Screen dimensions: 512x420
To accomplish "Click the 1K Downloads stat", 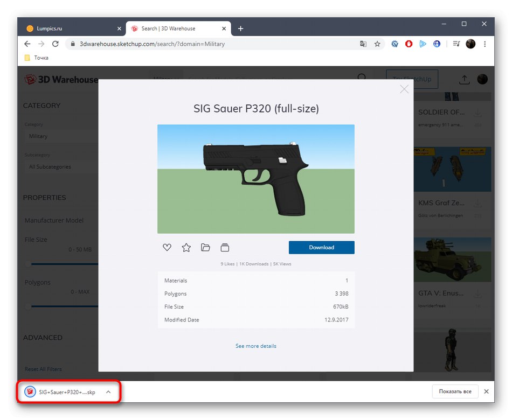I will pyautogui.click(x=254, y=264).
